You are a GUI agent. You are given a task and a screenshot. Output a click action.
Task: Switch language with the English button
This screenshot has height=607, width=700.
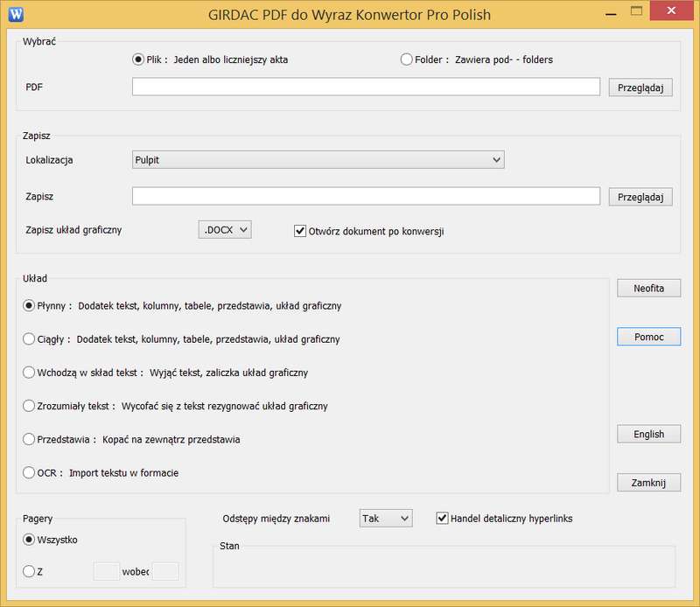pos(648,434)
